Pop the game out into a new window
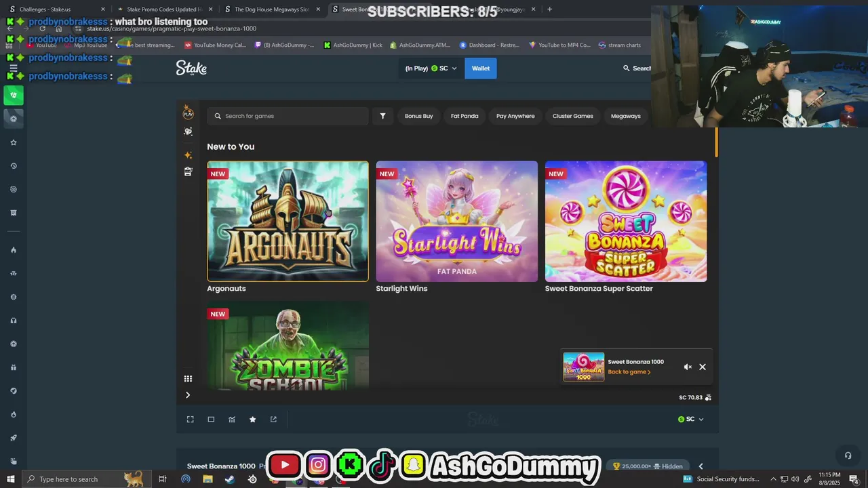868x488 pixels. tap(273, 420)
